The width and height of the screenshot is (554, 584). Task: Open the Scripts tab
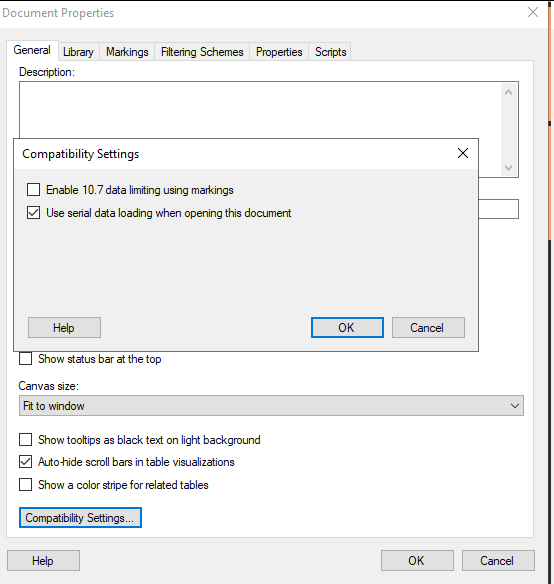[x=330, y=52]
